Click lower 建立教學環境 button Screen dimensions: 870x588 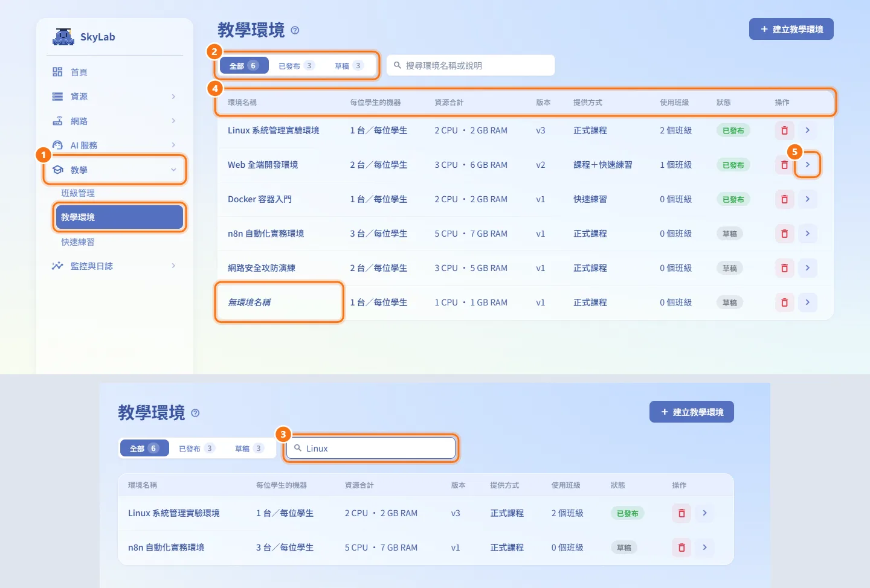[692, 412]
